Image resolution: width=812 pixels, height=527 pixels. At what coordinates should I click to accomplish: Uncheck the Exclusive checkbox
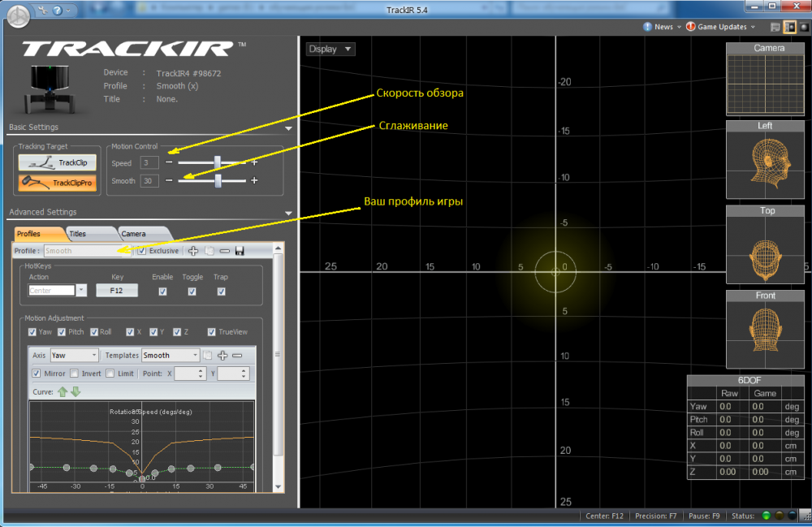[x=142, y=251]
